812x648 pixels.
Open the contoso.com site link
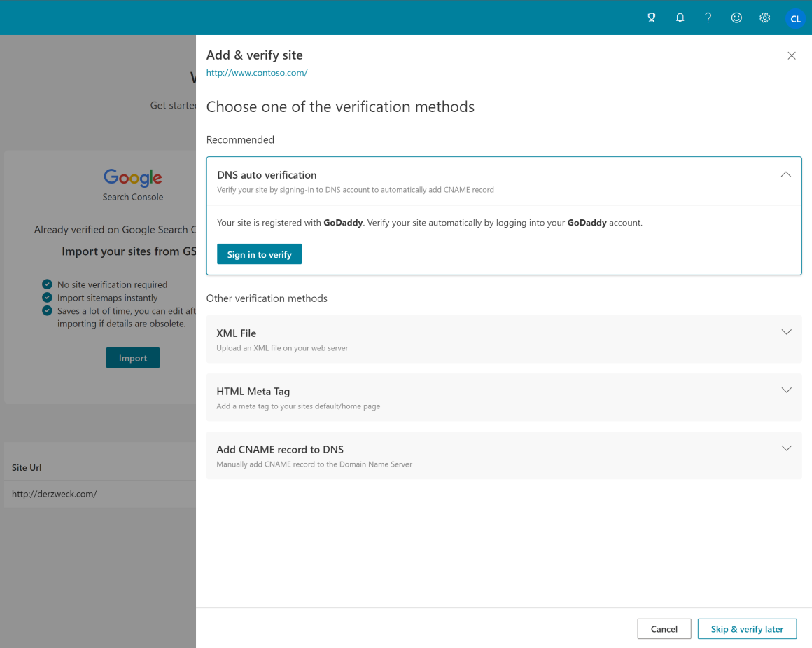pos(256,72)
